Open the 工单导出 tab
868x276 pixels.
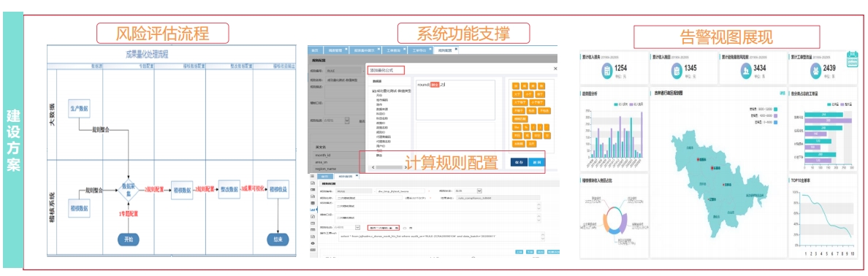[419, 50]
